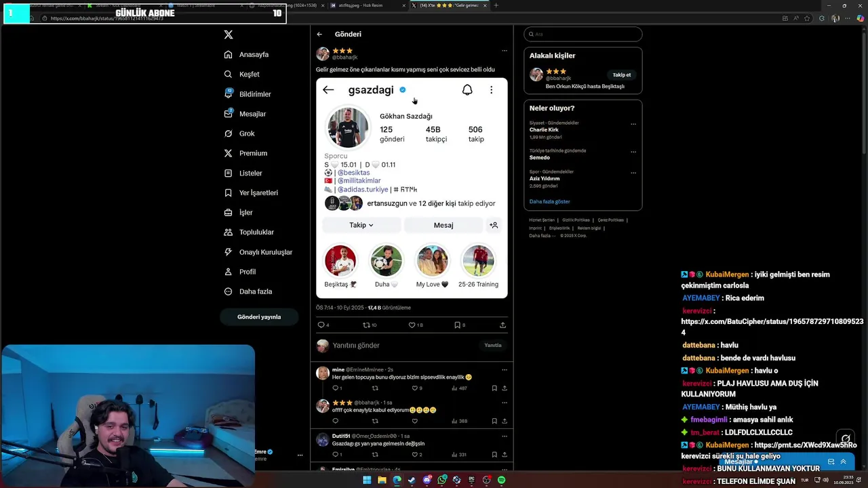Click the İşler briefcase icon
The image size is (868, 488).
229,212
